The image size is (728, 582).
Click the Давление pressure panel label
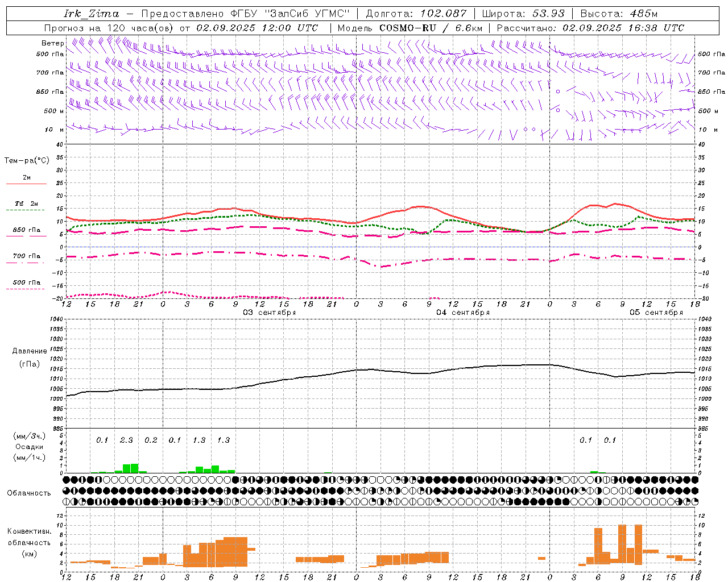click(30, 351)
